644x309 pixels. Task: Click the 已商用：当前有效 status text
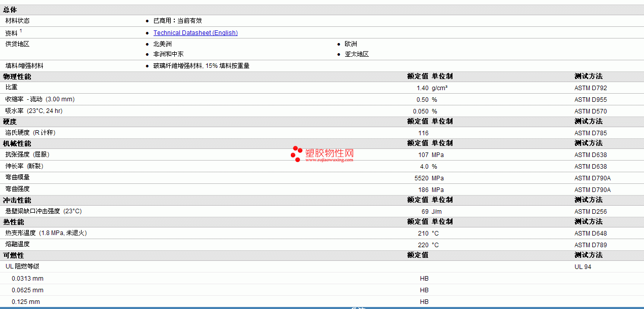(x=177, y=21)
